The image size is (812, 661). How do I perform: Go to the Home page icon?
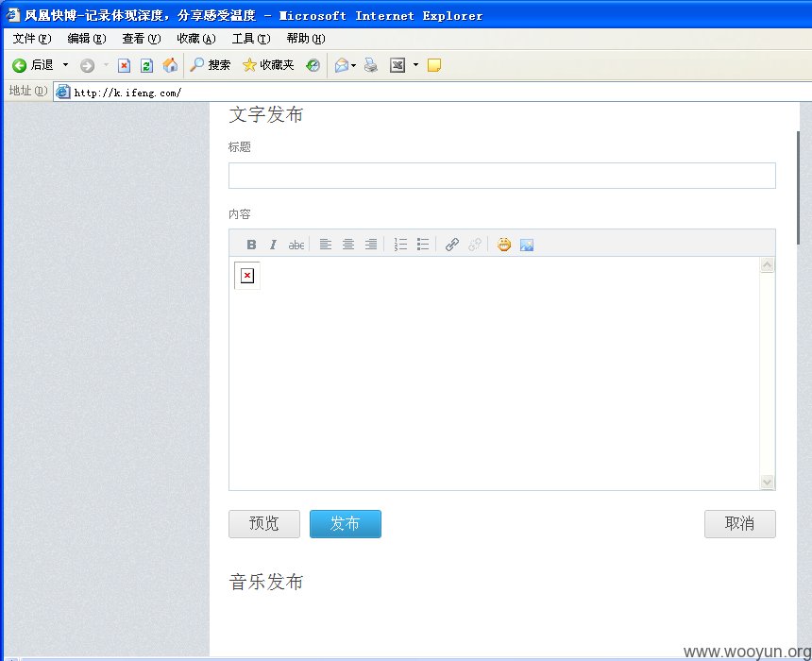pyautogui.click(x=170, y=65)
